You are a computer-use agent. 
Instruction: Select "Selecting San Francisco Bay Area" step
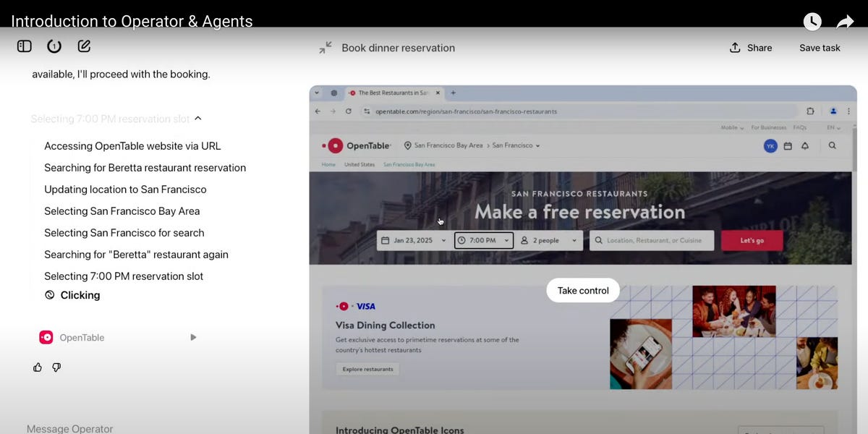click(x=122, y=211)
